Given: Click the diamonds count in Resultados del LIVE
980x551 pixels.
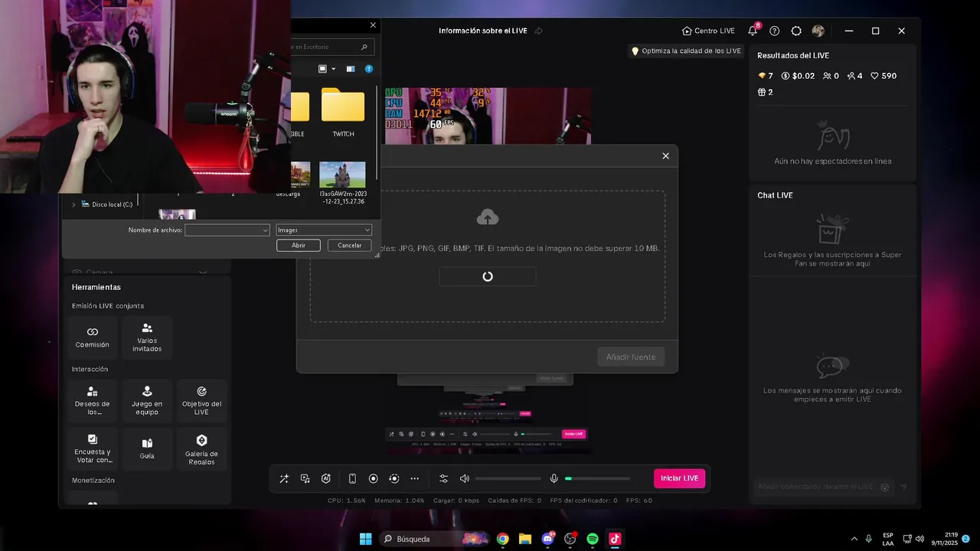Looking at the screenshot, I should 766,76.
